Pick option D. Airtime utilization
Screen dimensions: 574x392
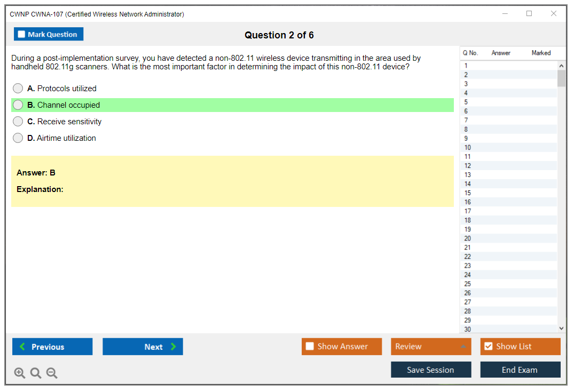click(18, 138)
